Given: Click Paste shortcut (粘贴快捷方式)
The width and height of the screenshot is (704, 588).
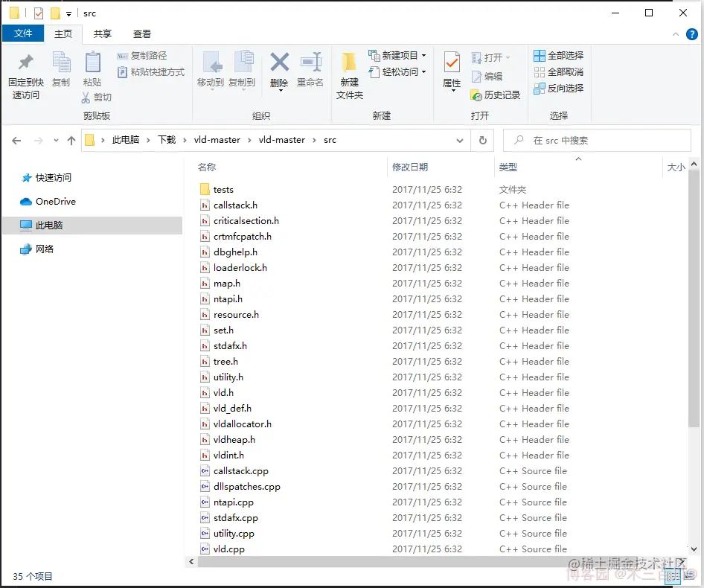Looking at the screenshot, I should pos(151,72).
